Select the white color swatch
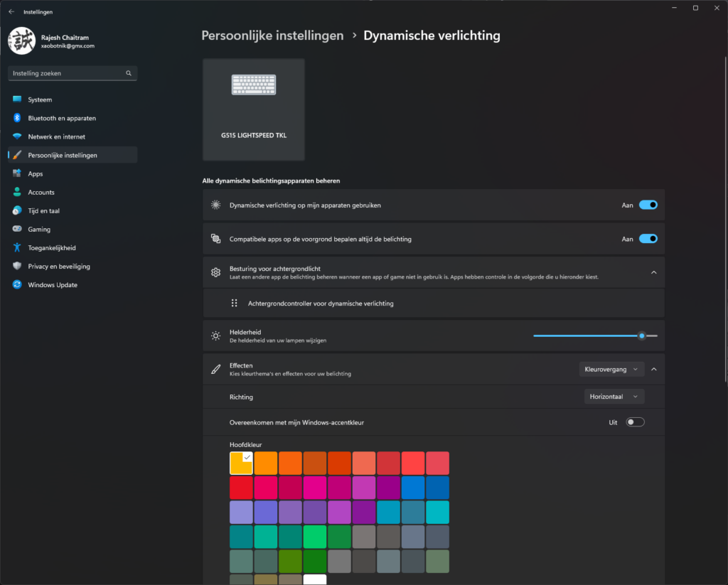Image resolution: width=728 pixels, height=585 pixels. (x=315, y=579)
